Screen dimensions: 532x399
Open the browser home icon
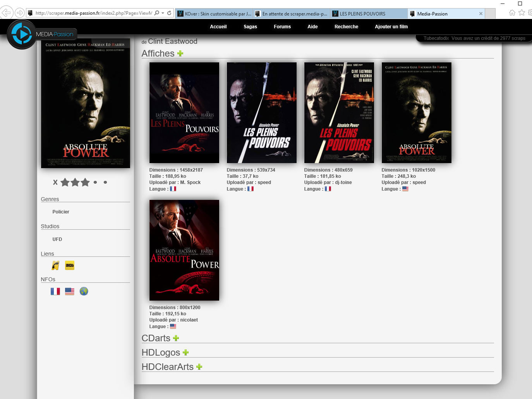pos(512,13)
